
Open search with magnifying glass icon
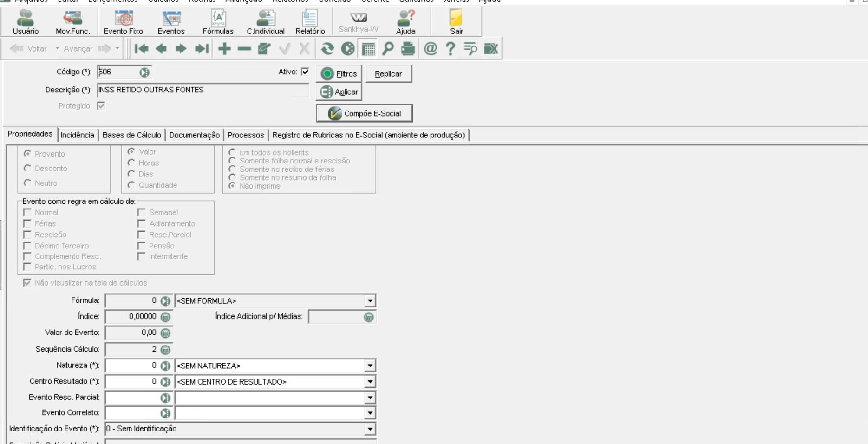[x=388, y=48]
